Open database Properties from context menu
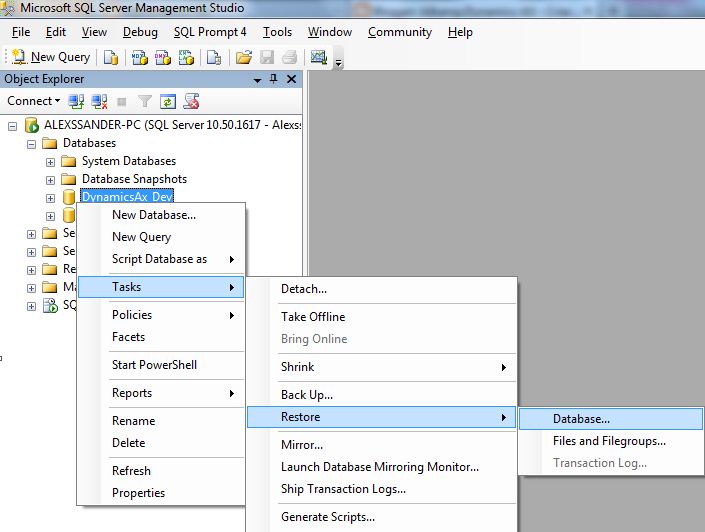 tap(162, 492)
